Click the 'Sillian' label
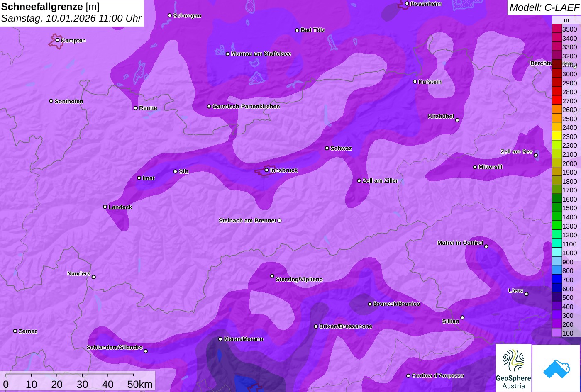 pyautogui.click(x=451, y=321)
